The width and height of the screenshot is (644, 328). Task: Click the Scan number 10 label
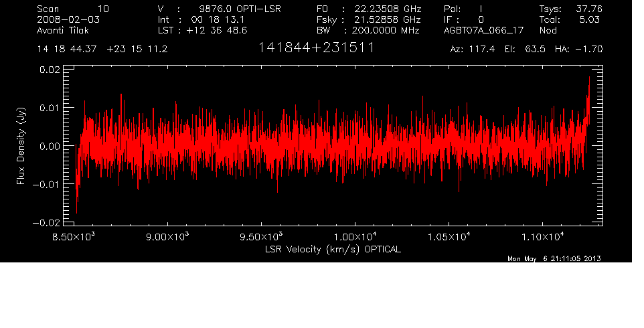104,9
